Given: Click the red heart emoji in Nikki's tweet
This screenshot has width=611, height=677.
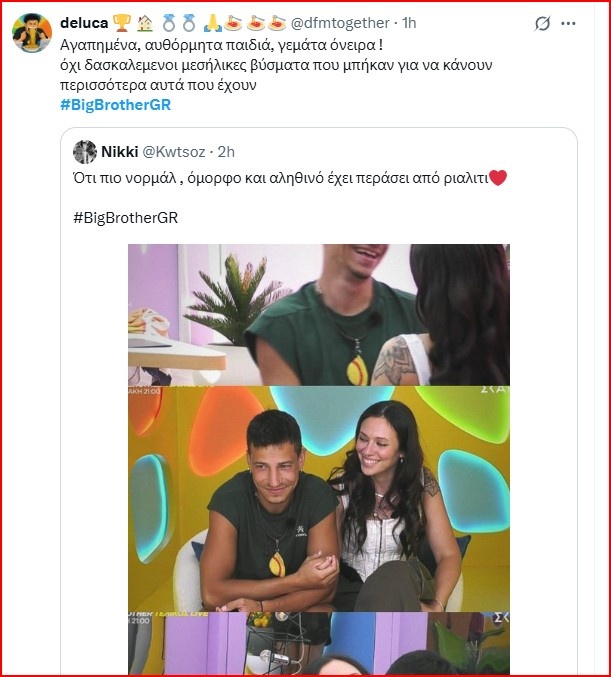Looking at the screenshot, I should click(x=498, y=180).
